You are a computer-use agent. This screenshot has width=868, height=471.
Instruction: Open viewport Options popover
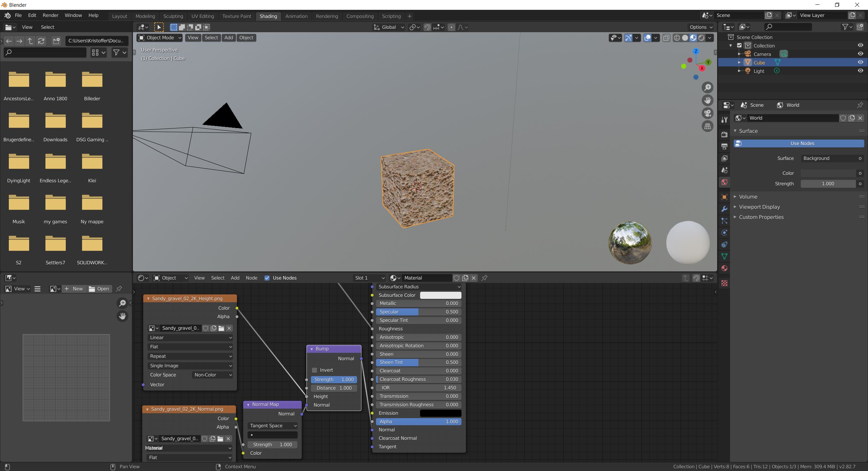coord(701,27)
